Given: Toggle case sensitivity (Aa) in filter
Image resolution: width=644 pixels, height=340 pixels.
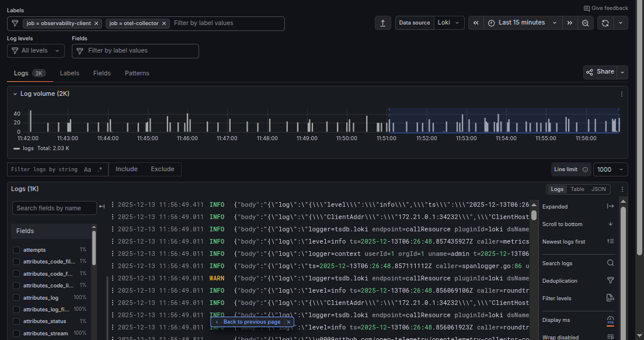Looking at the screenshot, I should (x=88, y=169).
